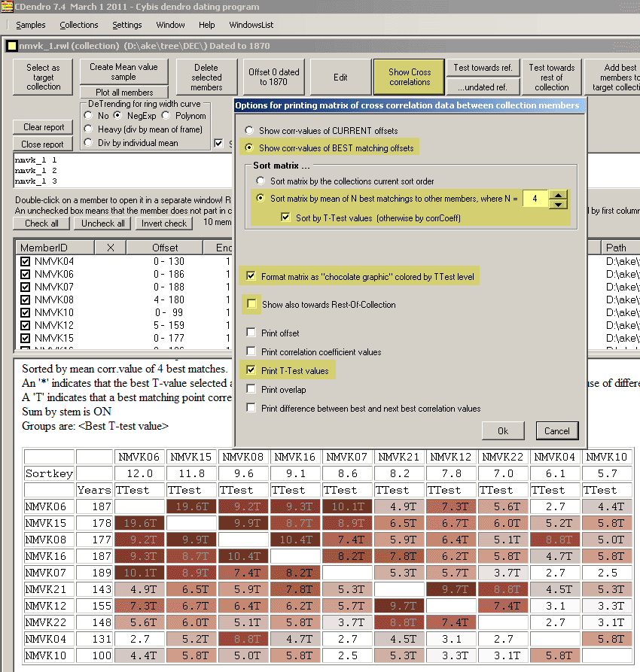Image resolution: width=640 pixels, height=672 pixels.
Task: Click Show Cross correlations button
Action: click(409, 78)
